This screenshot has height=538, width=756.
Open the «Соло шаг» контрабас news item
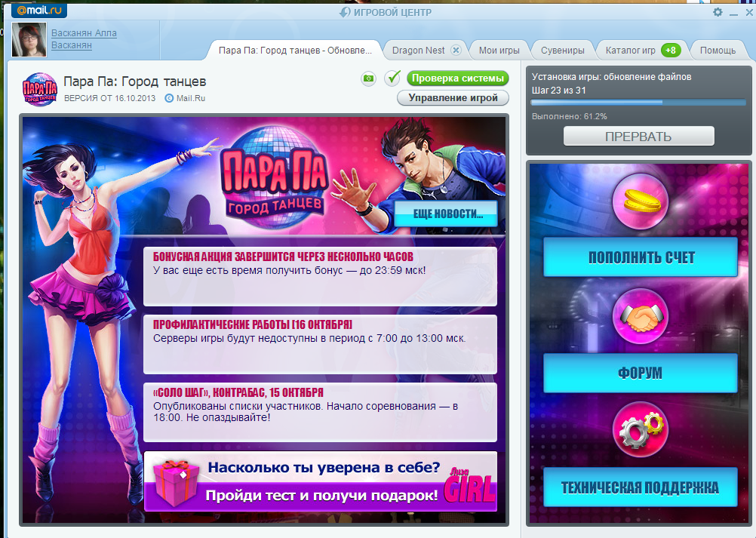point(320,412)
